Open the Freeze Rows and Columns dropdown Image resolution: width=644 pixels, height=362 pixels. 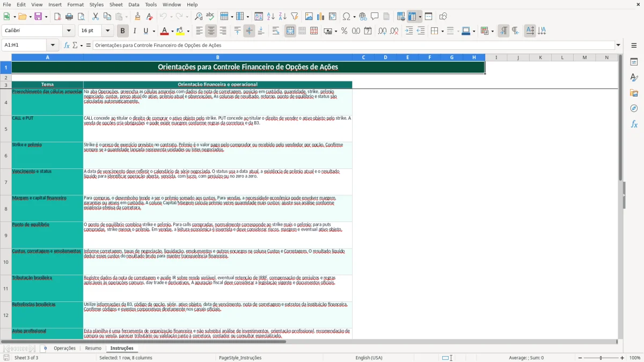[x=420, y=17]
